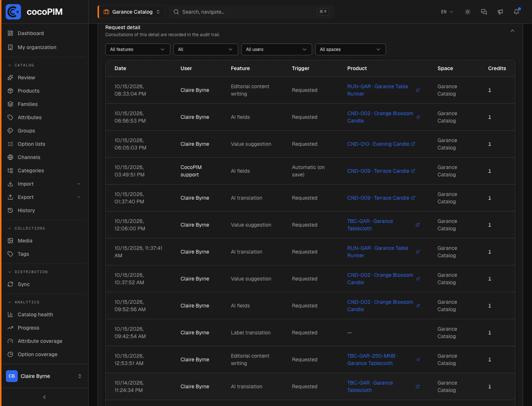Open the All spaces filter dropdown

350,49
